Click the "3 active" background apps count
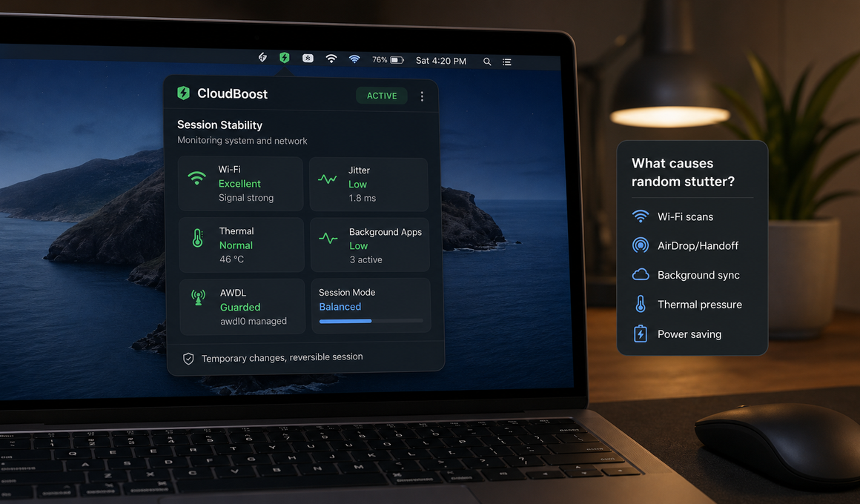The image size is (860, 504). (365, 259)
